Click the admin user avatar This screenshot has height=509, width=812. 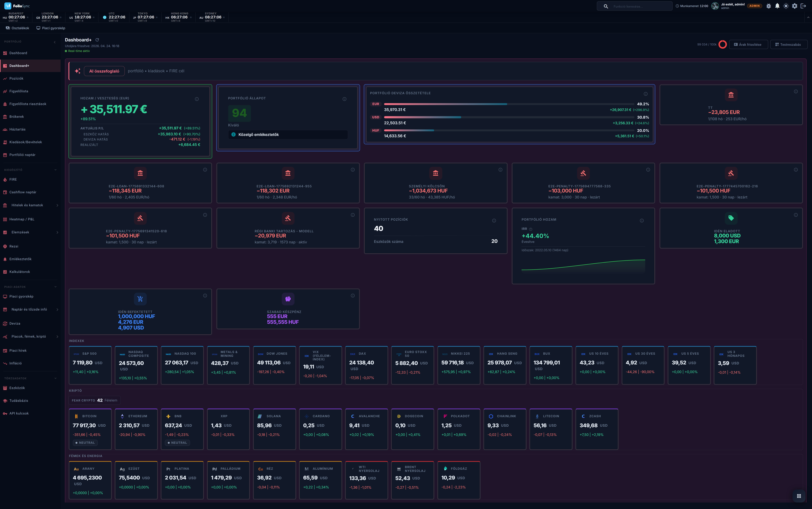(715, 6)
